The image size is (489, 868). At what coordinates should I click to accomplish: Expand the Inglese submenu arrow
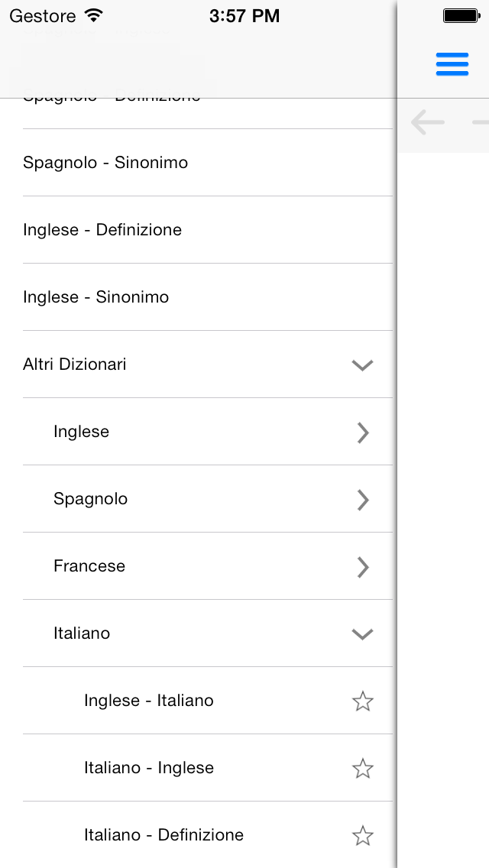pos(363,432)
